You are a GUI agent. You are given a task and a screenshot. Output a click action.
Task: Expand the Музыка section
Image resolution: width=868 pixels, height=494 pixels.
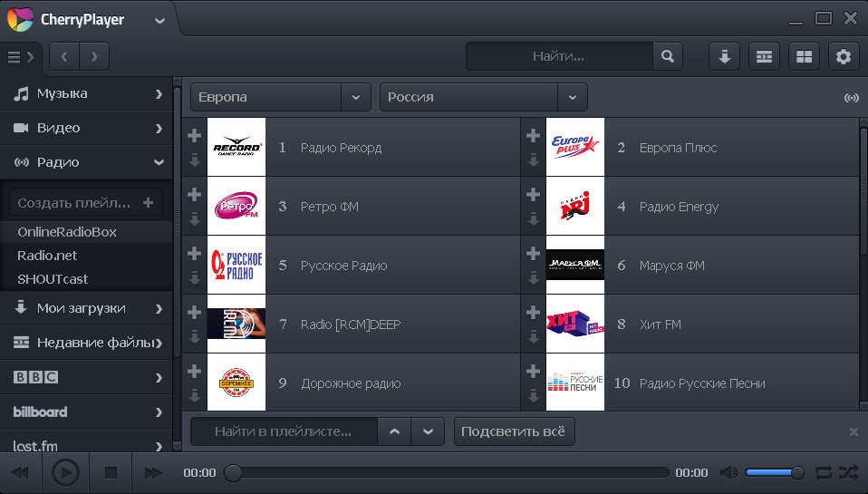tap(86, 93)
